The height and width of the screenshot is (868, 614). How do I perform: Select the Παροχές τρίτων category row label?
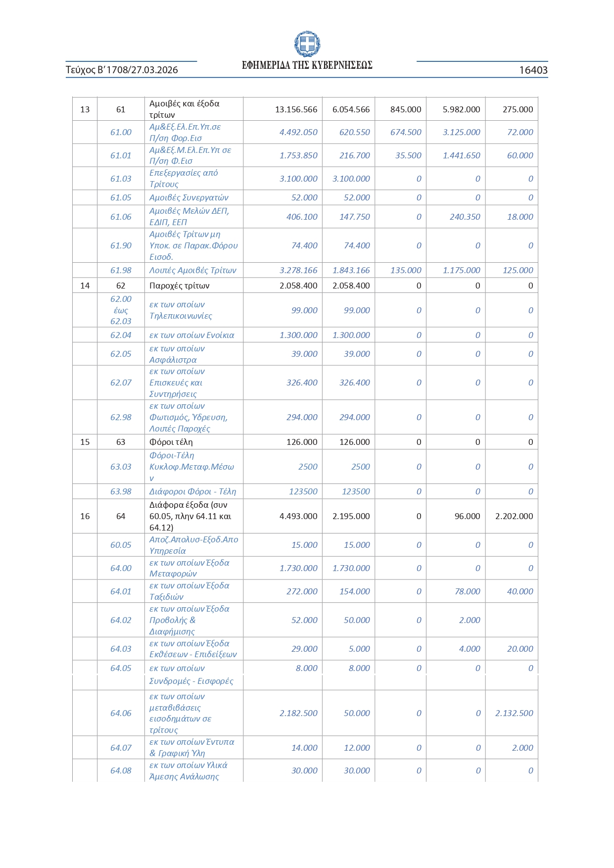click(x=179, y=286)
